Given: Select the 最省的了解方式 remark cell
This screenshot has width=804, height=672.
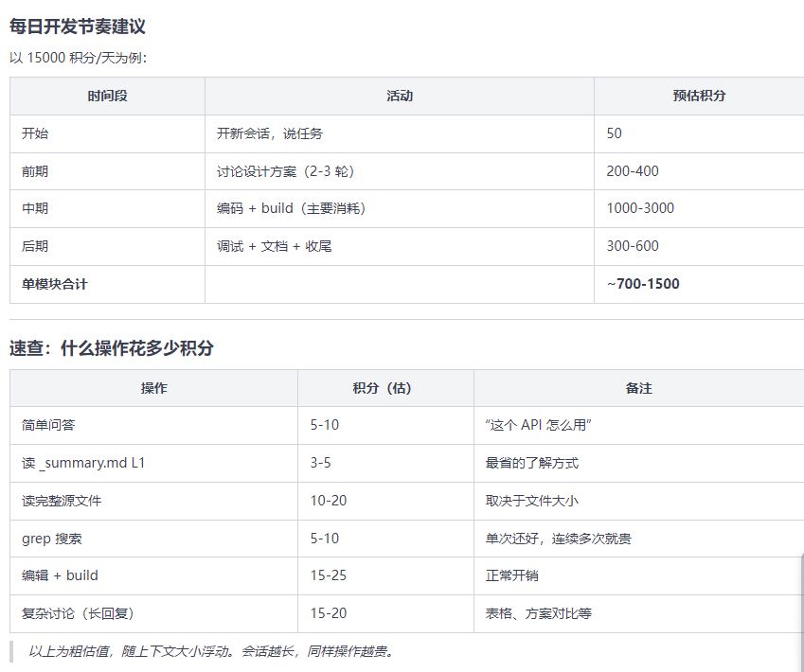Looking at the screenshot, I should (x=531, y=463).
